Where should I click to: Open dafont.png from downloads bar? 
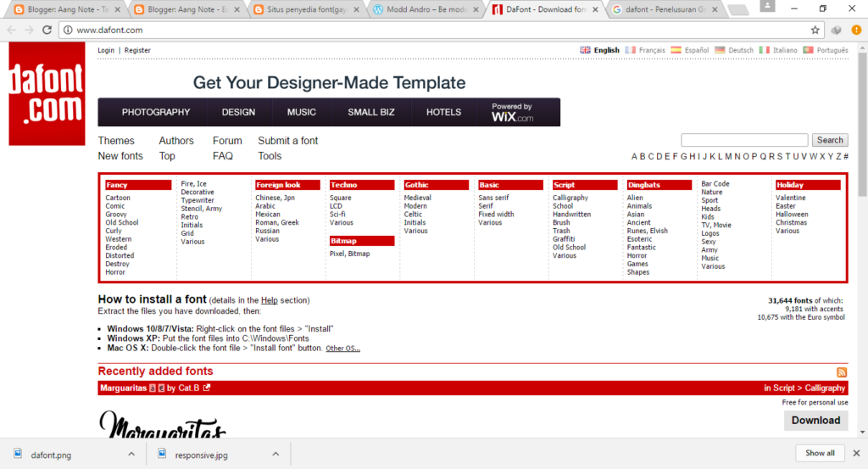[x=51, y=455]
